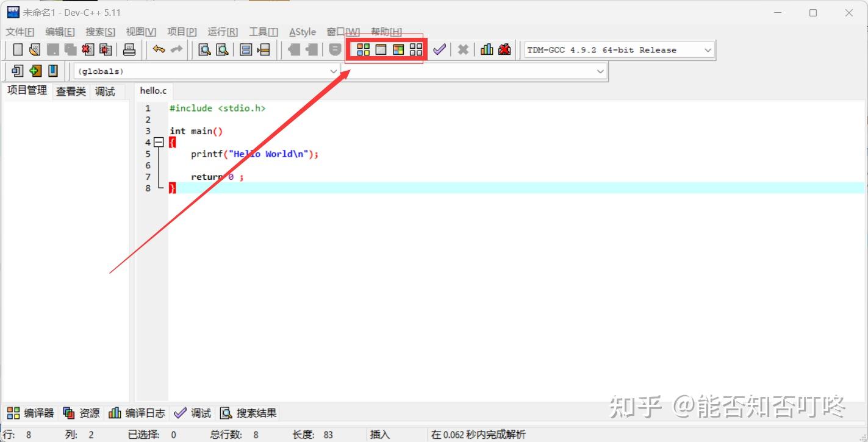
Task: Click the Delete profiling information icon
Action: point(504,50)
